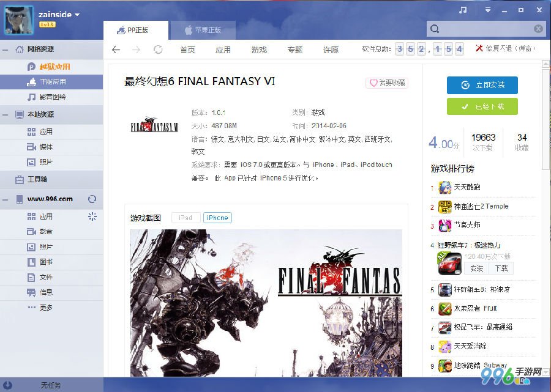The height and width of the screenshot is (392, 551).
Task: Switch to the 苹果正版 tab
Action: pyautogui.click(x=203, y=30)
